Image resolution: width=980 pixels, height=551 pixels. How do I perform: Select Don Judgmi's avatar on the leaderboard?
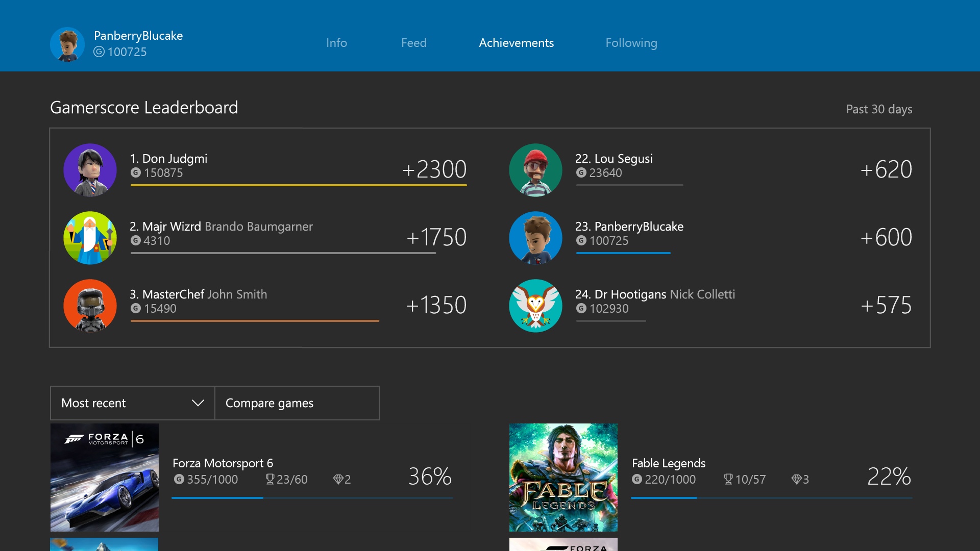coord(90,170)
